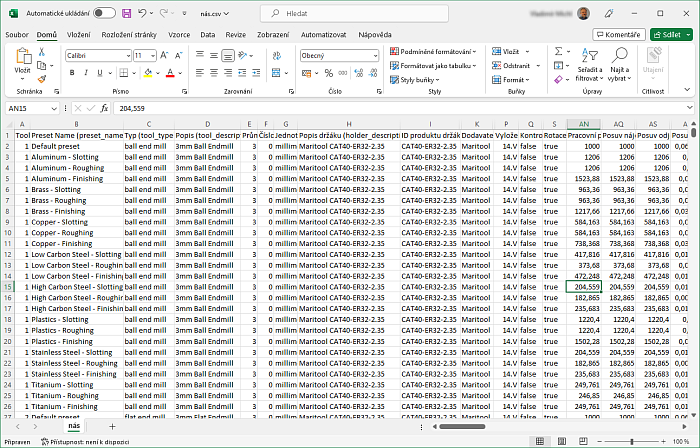Click the insert function fx icon
The image size is (700, 448).
pyautogui.click(x=103, y=107)
